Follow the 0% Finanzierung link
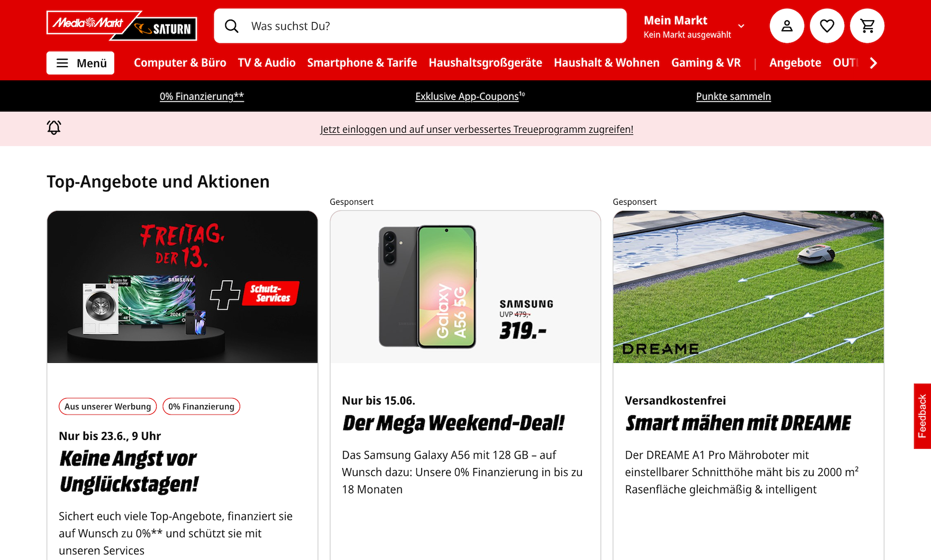931x560 pixels. coord(202,96)
